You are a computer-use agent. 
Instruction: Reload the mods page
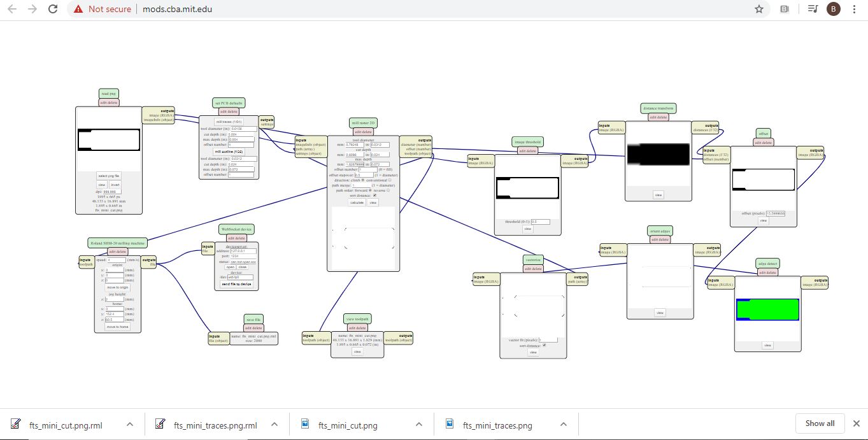point(53,9)
